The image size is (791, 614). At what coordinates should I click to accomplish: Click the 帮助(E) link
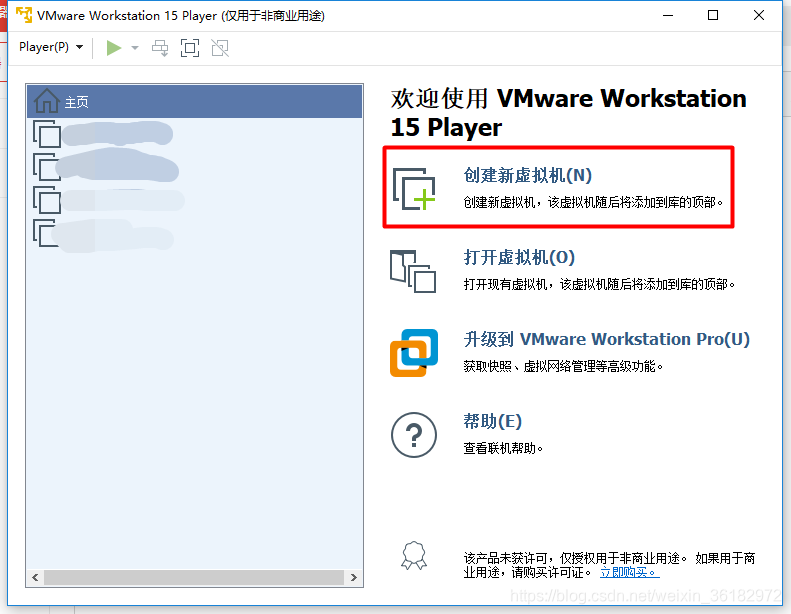pos(492,421)
